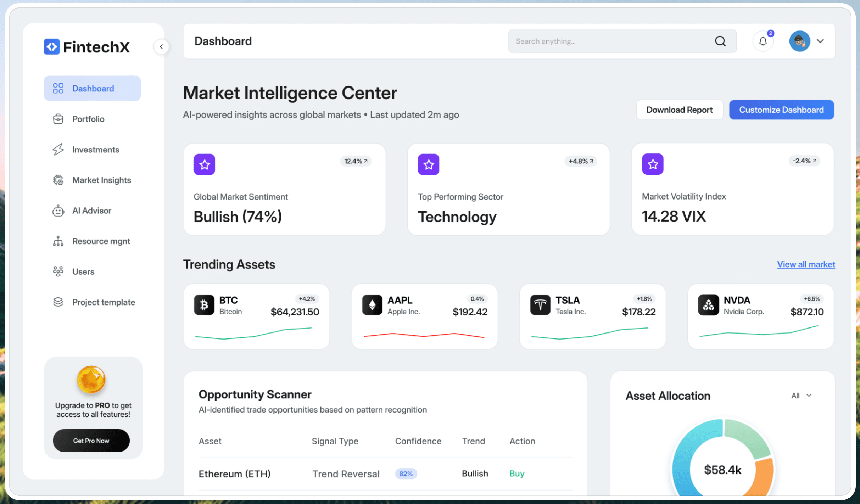Collapse the sidebar with the chevron button
The height and width of the screenshot is (504, 860).
click(161, 47)
